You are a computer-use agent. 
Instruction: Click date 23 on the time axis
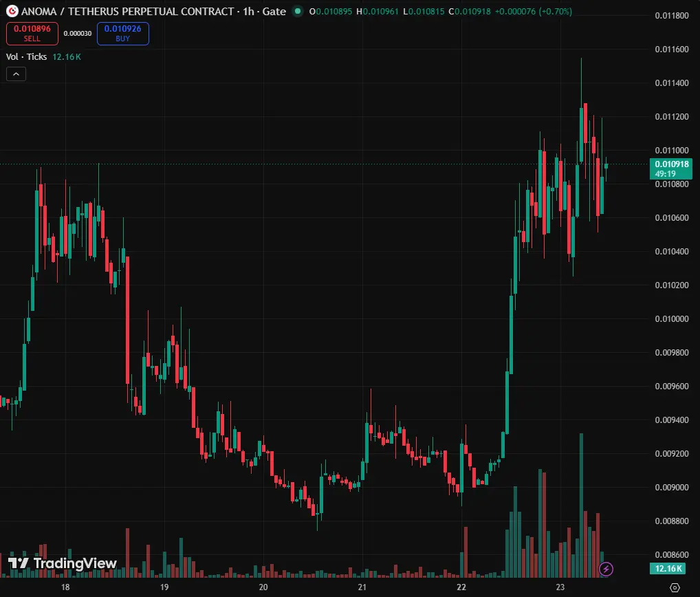[560, 587]
